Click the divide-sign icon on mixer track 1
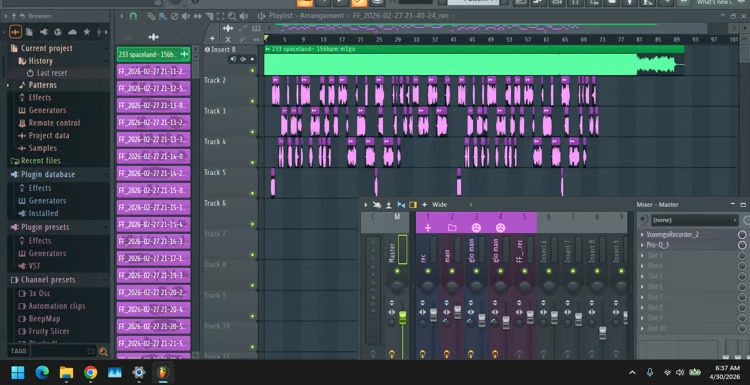 [428, 228]
